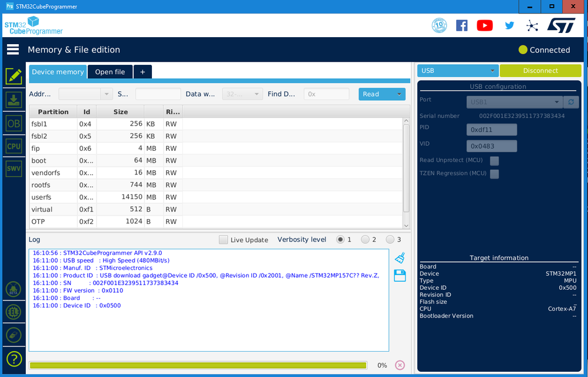The image size is (588, 377).
Task: Clear the log with broom icon
Action: pos(400,257)
